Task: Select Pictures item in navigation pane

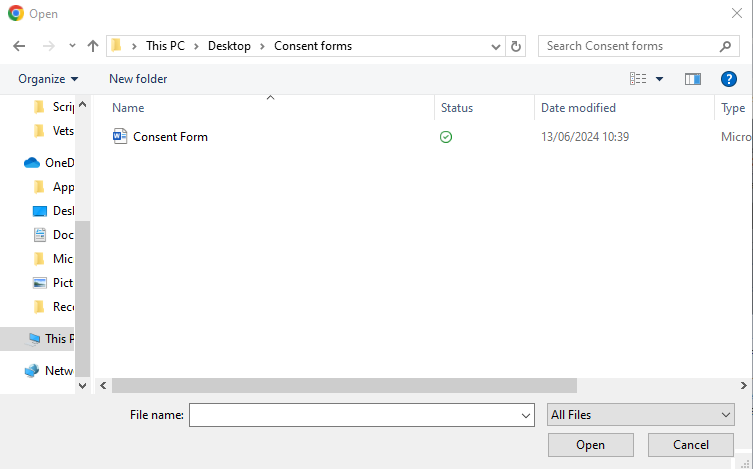Action: 54,283
